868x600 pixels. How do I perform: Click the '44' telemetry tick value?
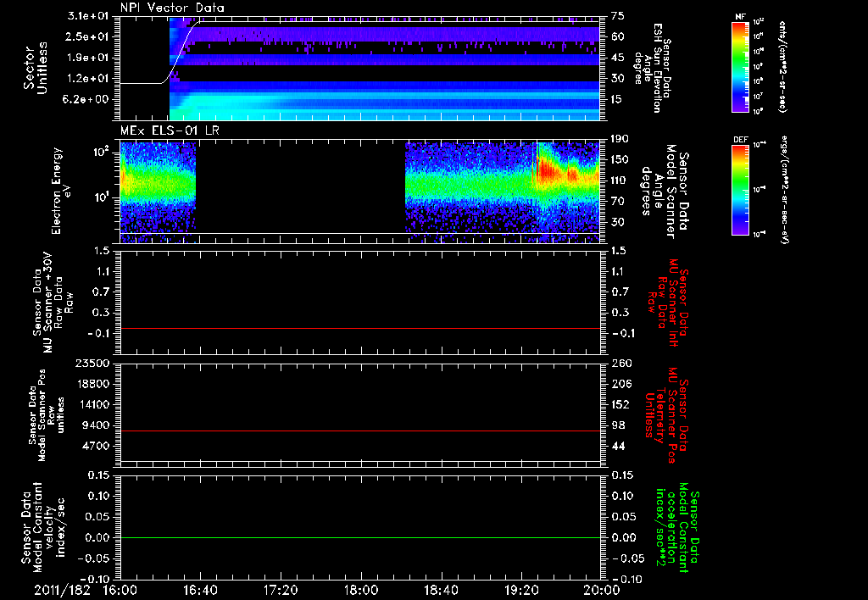618,446
